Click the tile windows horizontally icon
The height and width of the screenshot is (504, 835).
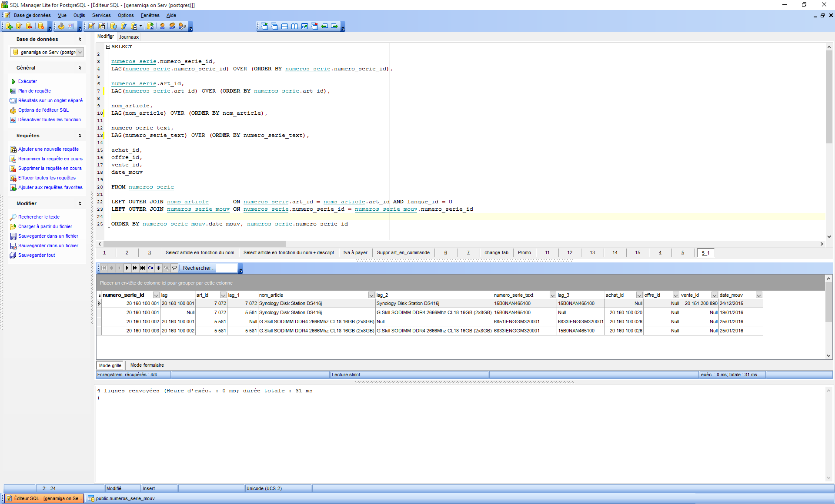(x=284, y=26)
